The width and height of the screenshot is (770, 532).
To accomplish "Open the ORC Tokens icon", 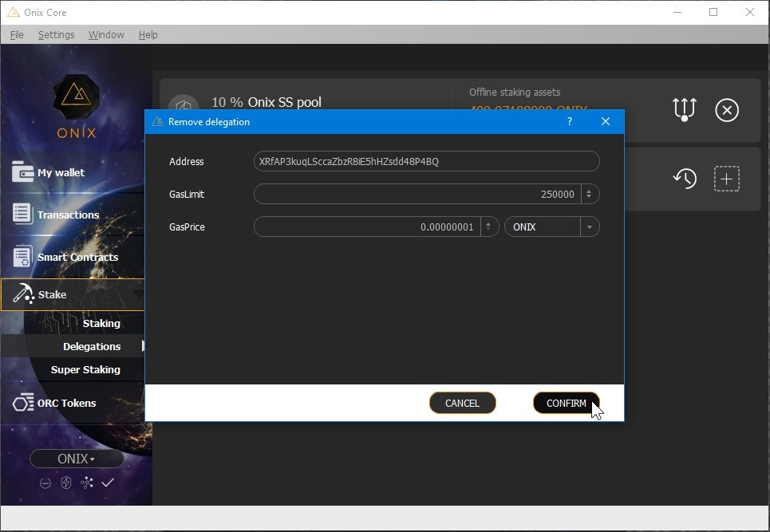I will pos(22,403).
